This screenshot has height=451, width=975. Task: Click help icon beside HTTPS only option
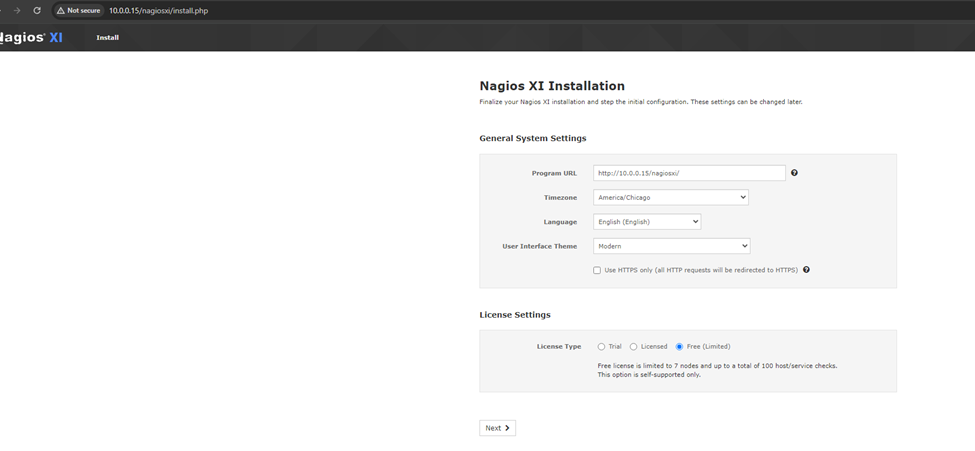[806, 270]
